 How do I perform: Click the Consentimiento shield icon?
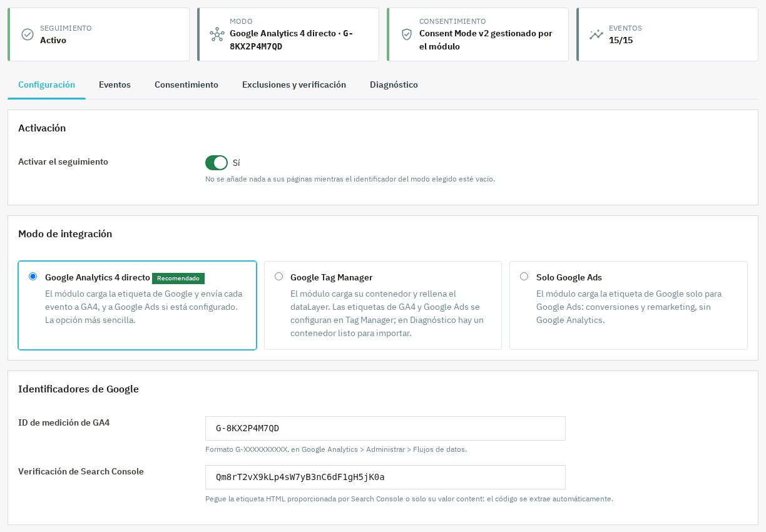click(x=407, y=34)
